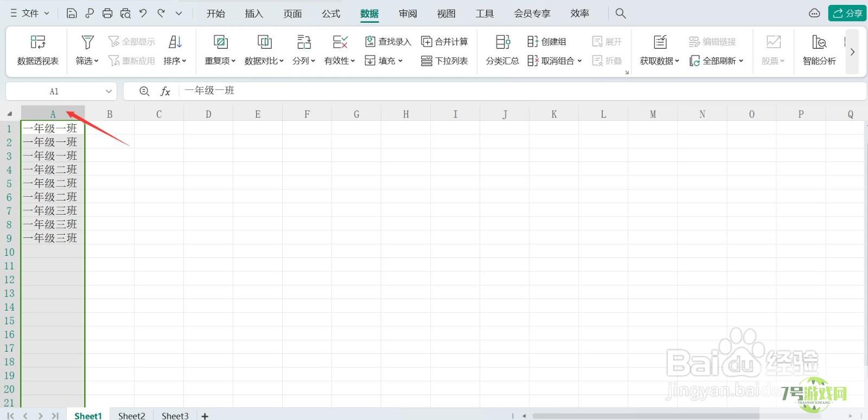The image size is (868, 420).
Task: Select cell A9 一年级三班
Action: (x=53, y=238)
